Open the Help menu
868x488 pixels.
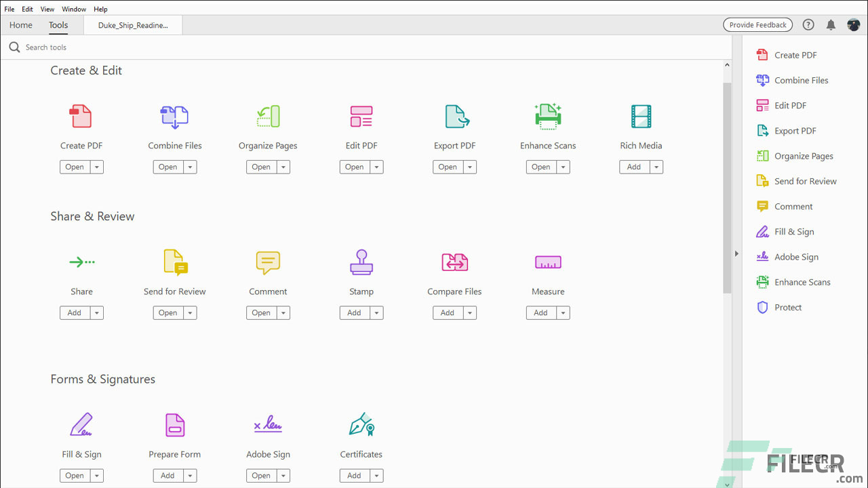[100, 9]
